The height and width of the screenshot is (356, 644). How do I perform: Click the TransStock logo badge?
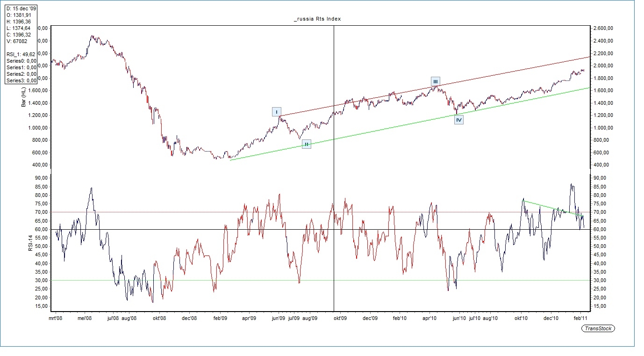click(x=598, y=328)
